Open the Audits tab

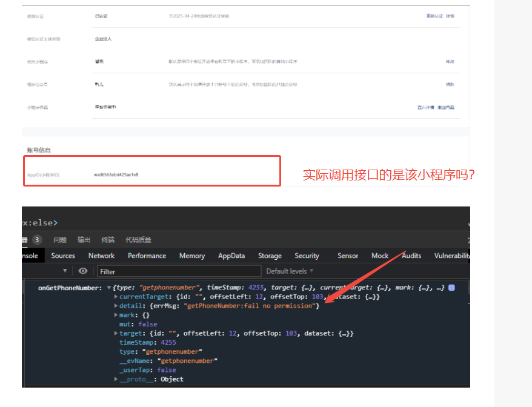pyautogui.click(x=411, y=256)
